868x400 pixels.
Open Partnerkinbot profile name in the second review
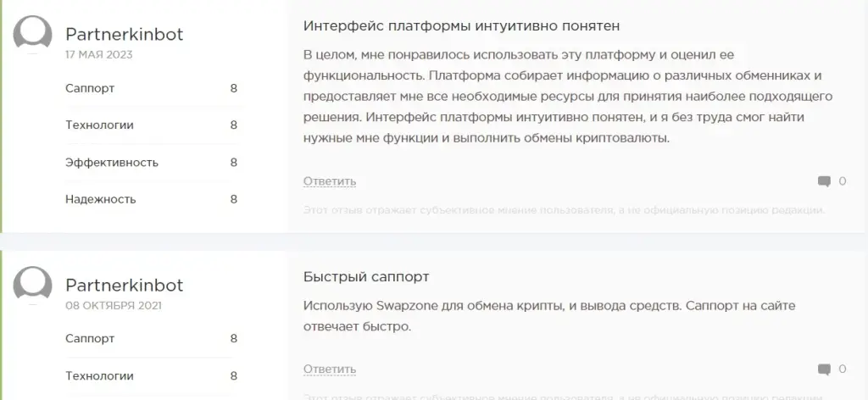click(124, 286)
